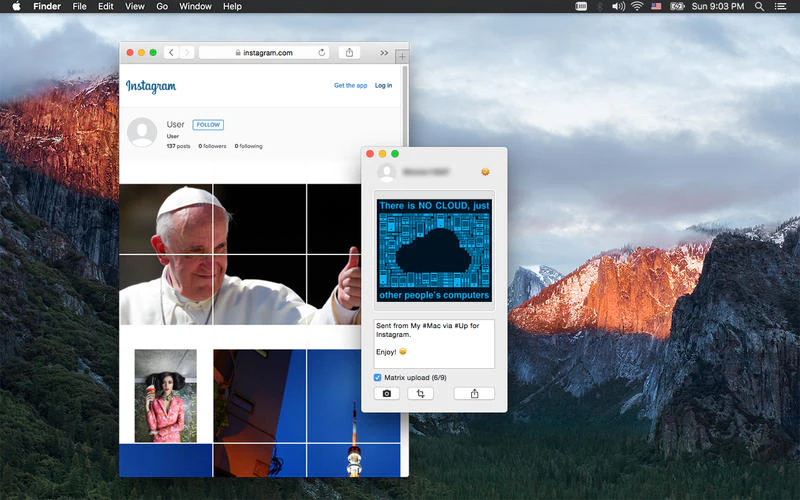The height and width of the screenshot is (500, 800).
Task: Close the uploader window
Action: [370, 154]
